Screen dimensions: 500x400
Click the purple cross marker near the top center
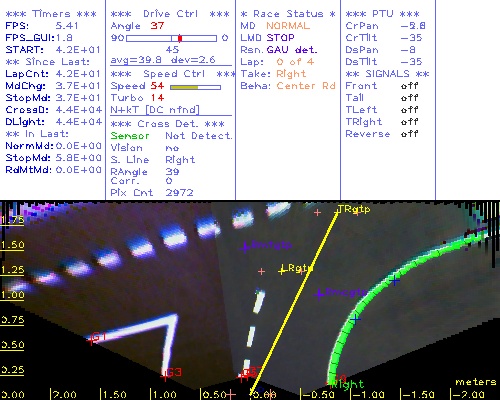click(245, 247)
